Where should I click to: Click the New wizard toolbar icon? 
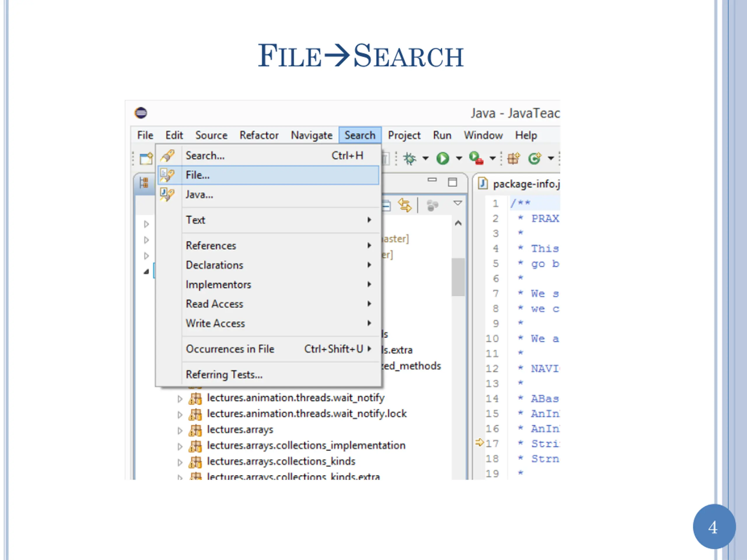point(146,158)
